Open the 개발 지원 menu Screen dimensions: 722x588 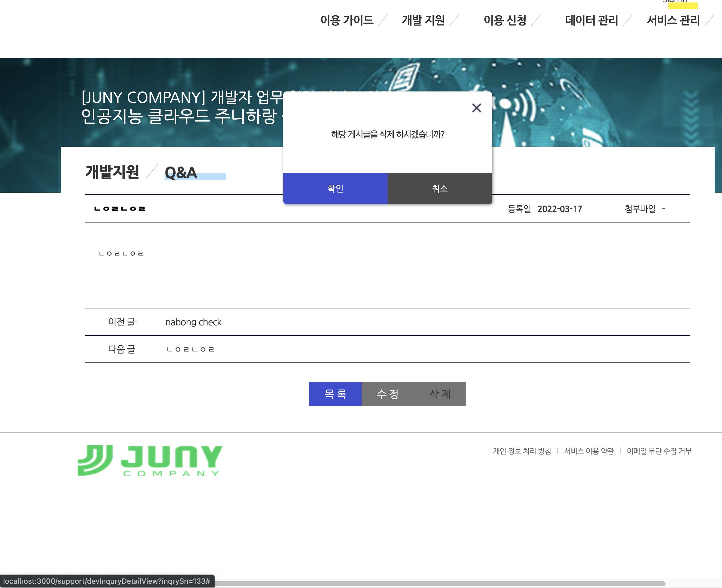[x=423, y=20]
